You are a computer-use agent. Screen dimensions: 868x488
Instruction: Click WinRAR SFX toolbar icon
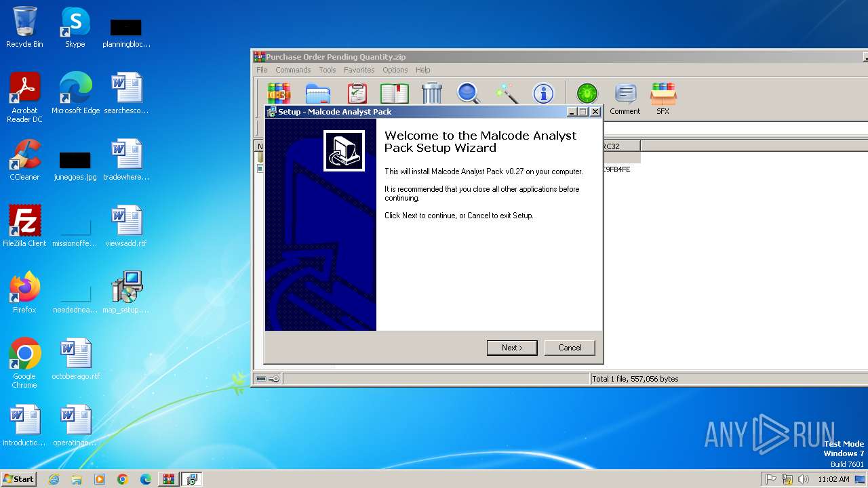(663, 99)
